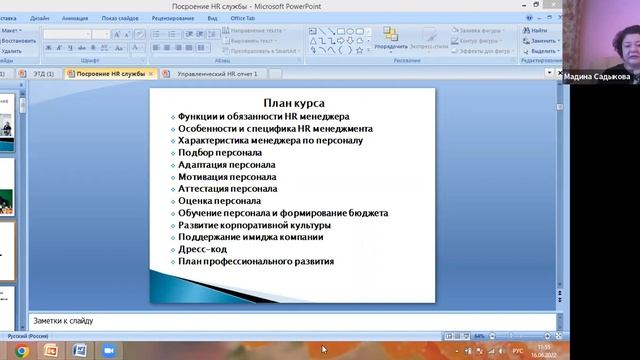Zoom in with the plus zoom button
Image resolution: width=640 pixels, height=360 pixels.
coord(547,336)
